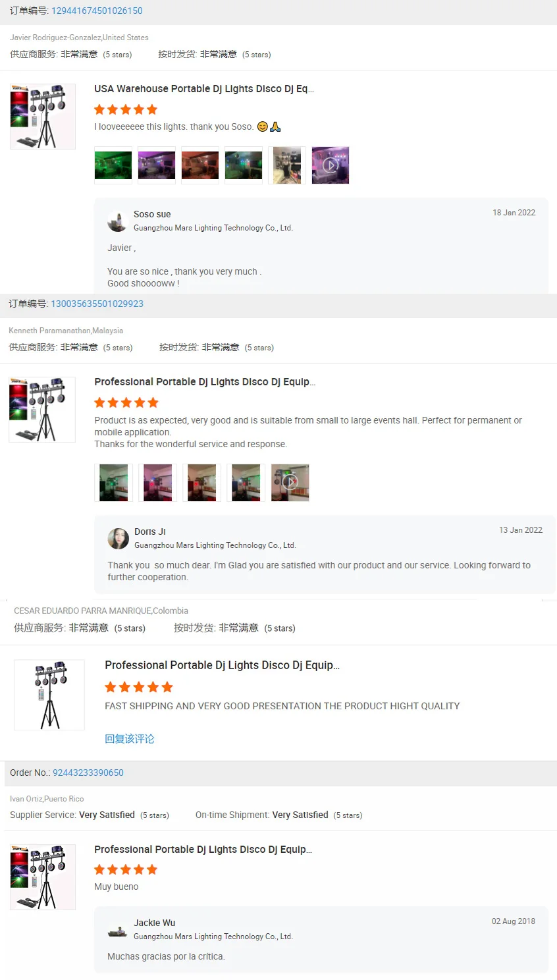
Task: Play Javier's review video thumbnail
Action: coord(331,165)
